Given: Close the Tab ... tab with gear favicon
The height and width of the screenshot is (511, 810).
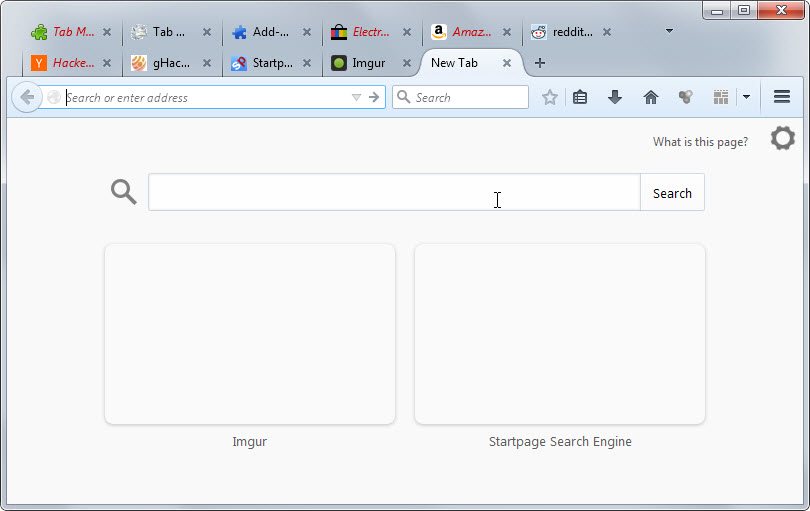Looking at the screenshot, I should 207,32.
